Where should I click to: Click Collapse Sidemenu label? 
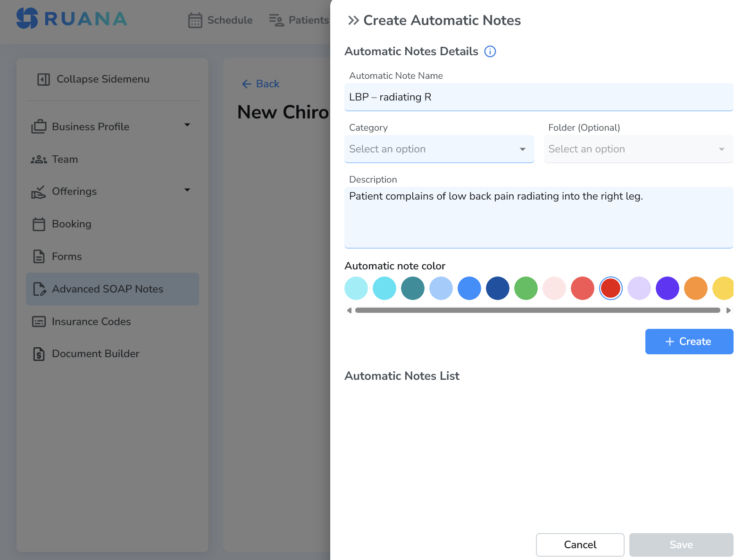coord(103,79)
